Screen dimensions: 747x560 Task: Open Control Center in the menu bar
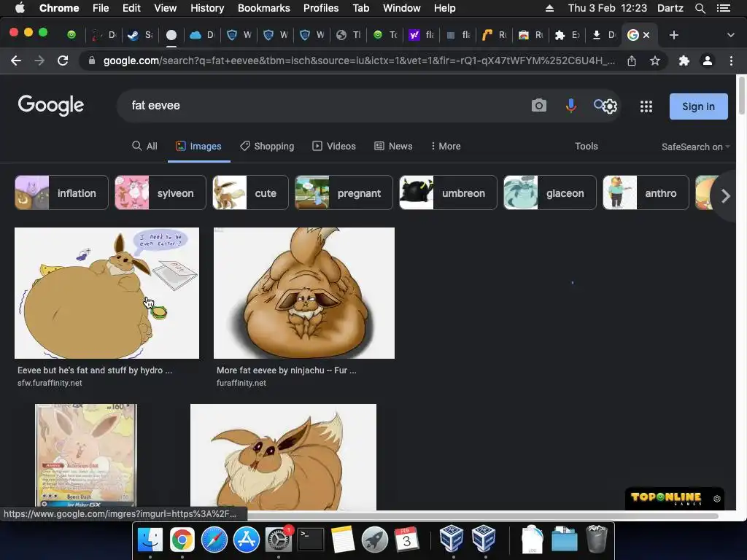723,8
